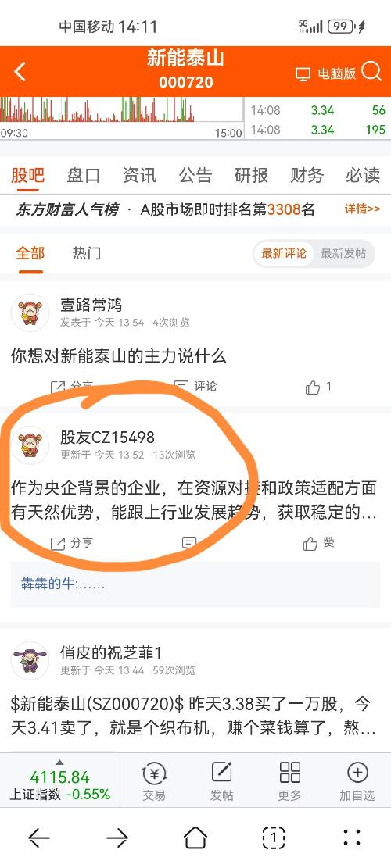This screenshot has height=868, width=391.
Task: Tap 发帖 compose post icon
Action: point(221,781)
